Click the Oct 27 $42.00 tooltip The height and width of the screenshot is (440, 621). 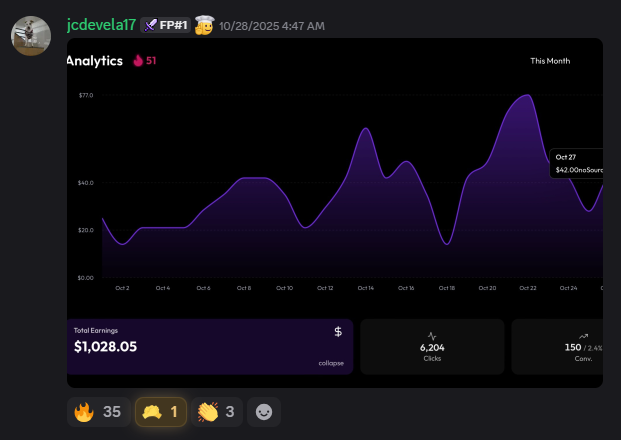578,164
